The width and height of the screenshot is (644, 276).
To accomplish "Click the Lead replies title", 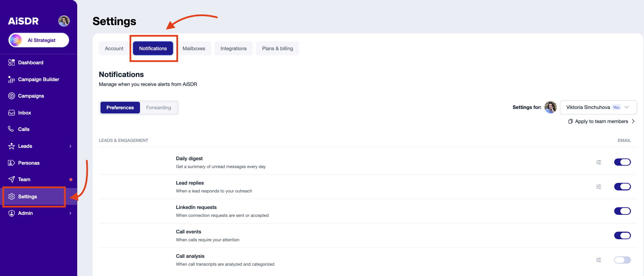I will click(x=190, y=183).
